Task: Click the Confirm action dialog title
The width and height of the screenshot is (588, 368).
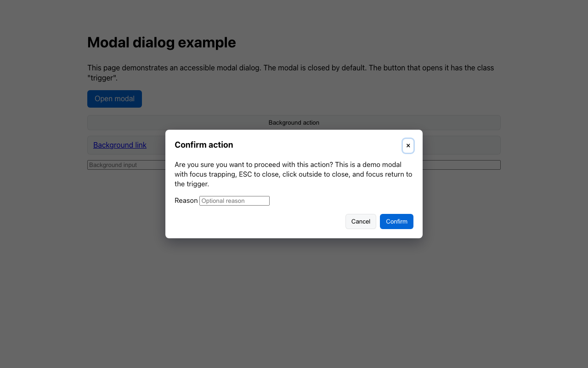Action: [x=204, y=145]
